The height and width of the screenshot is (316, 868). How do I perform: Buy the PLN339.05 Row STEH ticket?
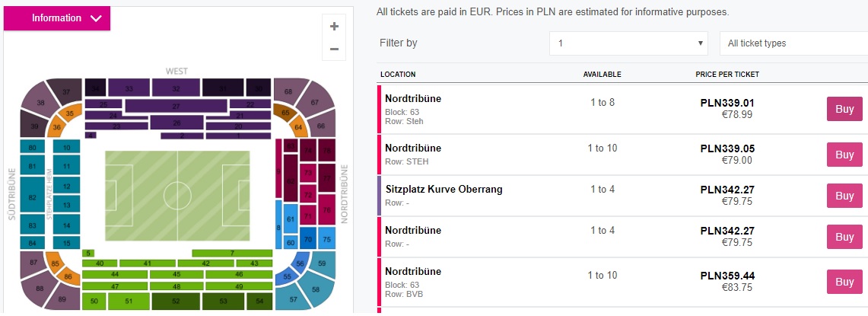pyautogui.click(x=844, y=155)
